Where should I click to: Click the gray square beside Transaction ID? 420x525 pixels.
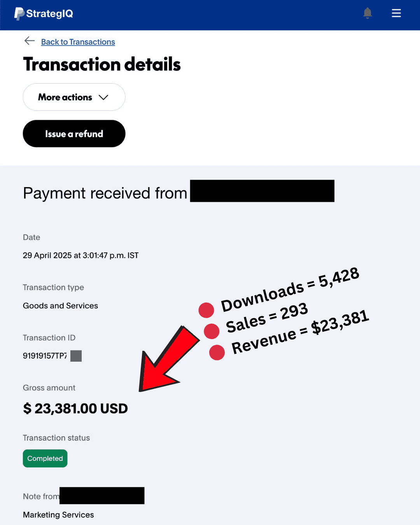[76, 356]
